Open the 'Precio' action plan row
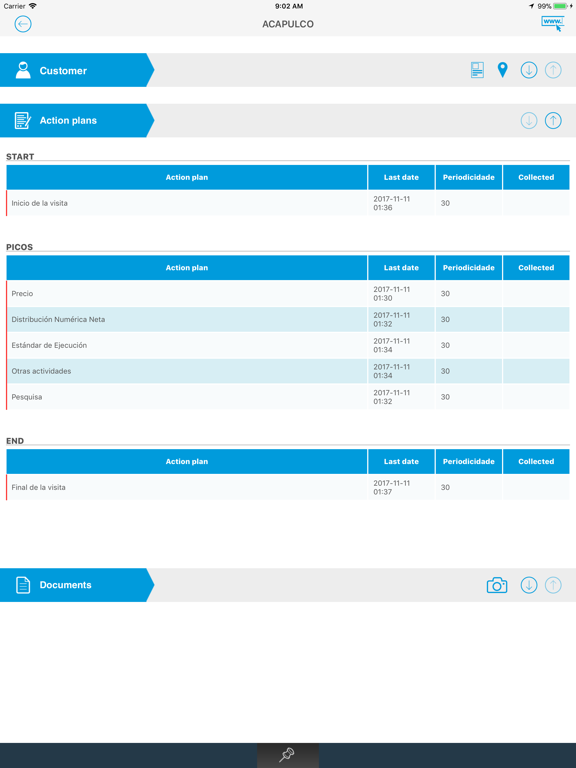Screen dimensions: 576x768 click(x=288, y=293)
